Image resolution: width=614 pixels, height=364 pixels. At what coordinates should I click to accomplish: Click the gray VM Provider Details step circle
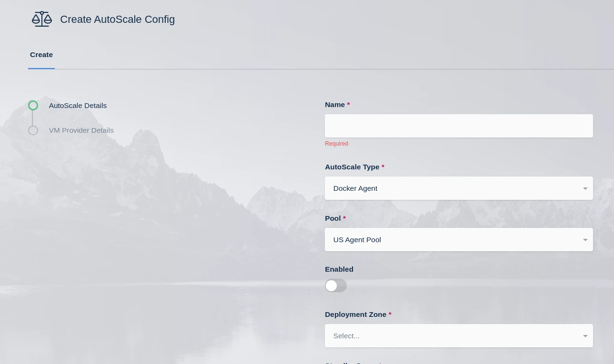pos(33,130)
